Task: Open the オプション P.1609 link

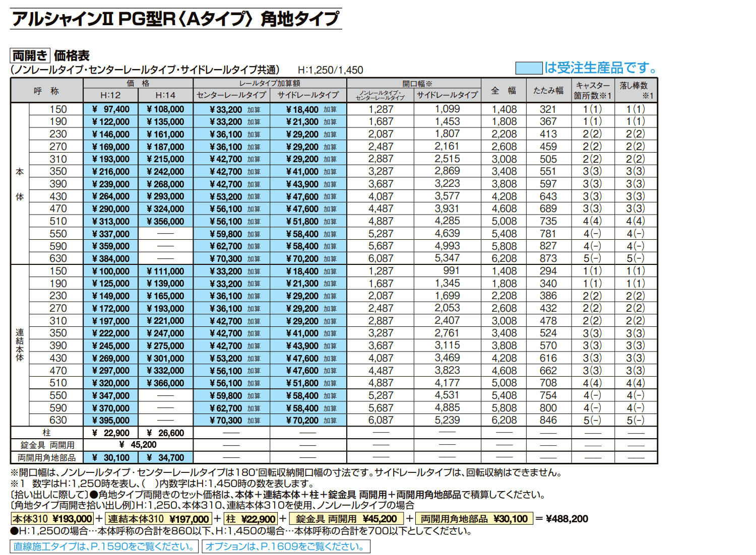Action: pyautogui.click(x=285, y=546)
